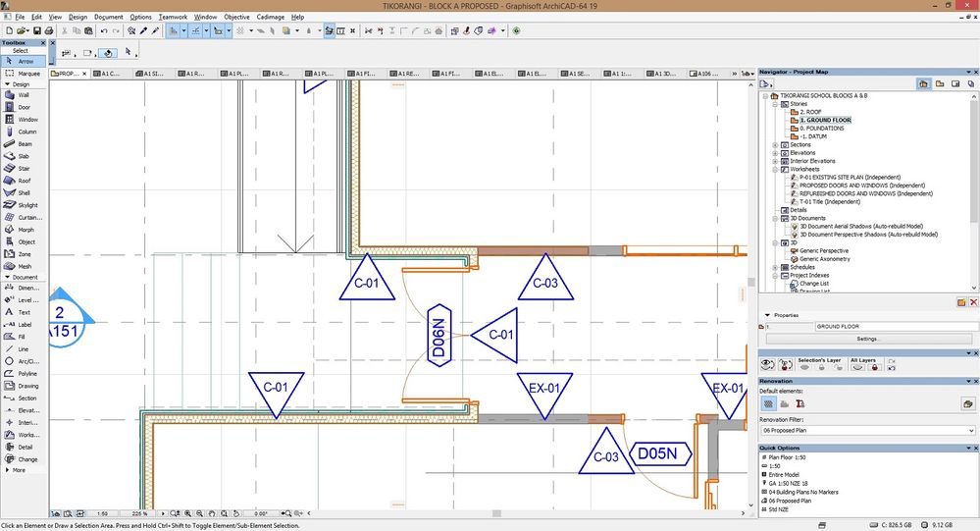Open the Renovation Filter dropdown
980x531 pixels.
(867, 430)
